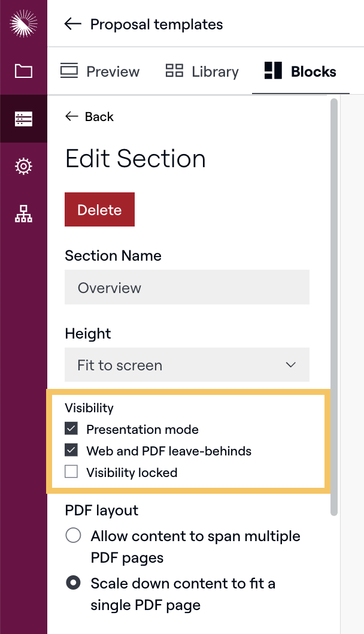The height and width of the screenshot is (634, 364).
Task: Switch to the Blocks tab
Action: click(x=301, y=72)
